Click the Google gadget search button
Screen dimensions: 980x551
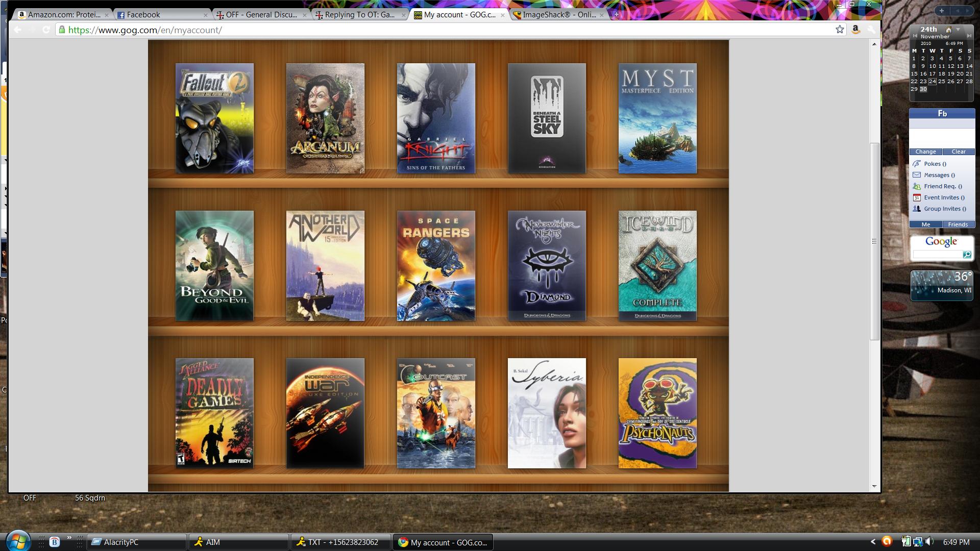967,254
